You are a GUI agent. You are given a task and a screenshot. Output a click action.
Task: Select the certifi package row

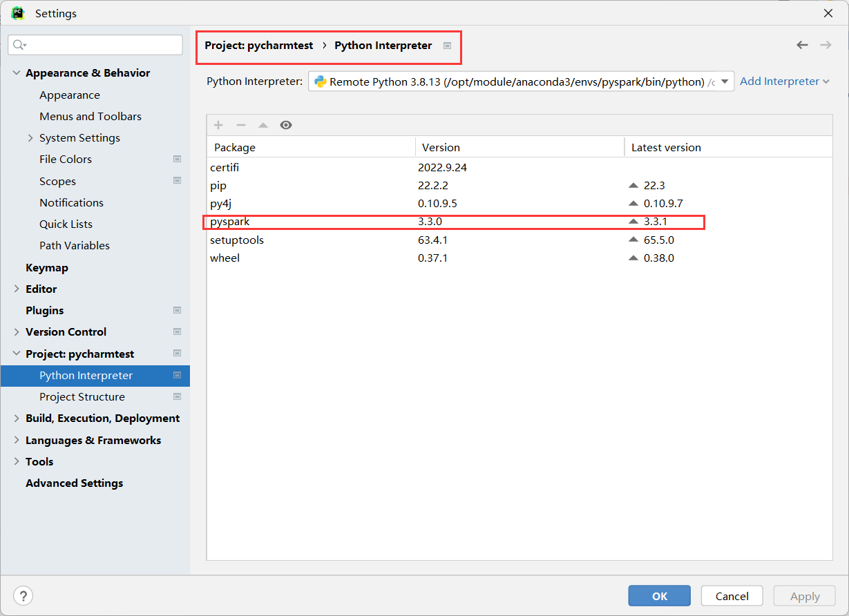tap(519, 168)
